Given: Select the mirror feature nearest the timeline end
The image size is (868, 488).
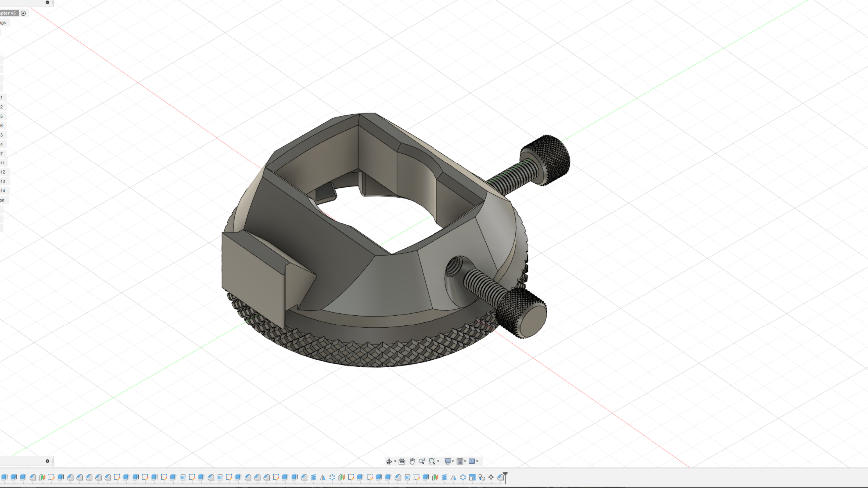Looking at the screenshot, I should [x=453, y=477].
